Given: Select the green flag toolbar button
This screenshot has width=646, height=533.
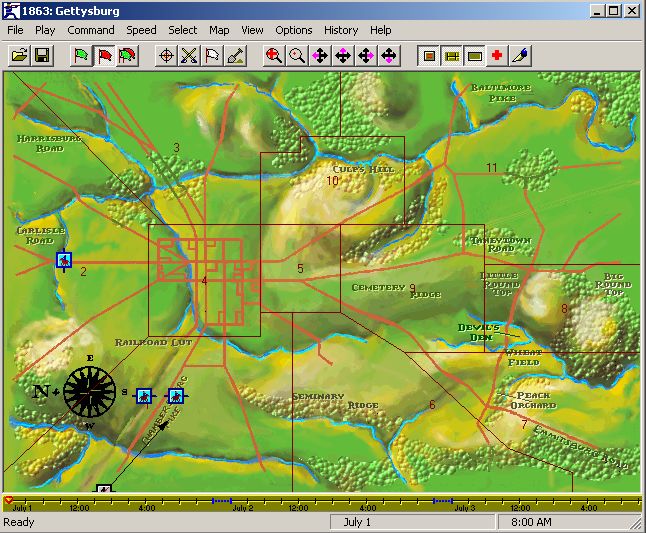Looking at the screenshot, I should (x=81, y=56).
